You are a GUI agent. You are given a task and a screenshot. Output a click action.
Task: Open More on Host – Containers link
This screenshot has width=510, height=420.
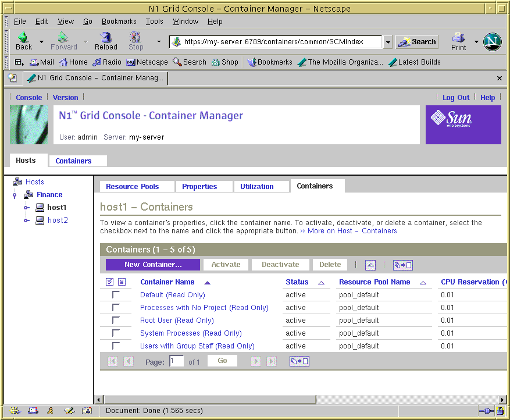coord(352,231)
